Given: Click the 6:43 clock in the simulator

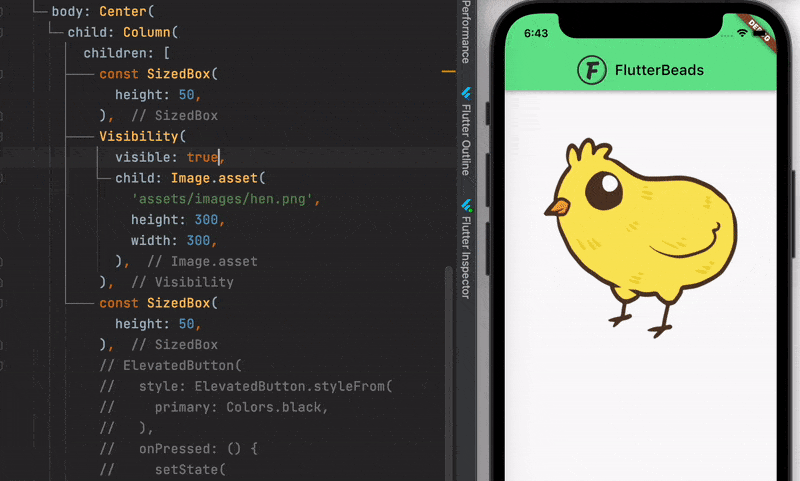Looking at the screenshot, I should point(536,33).
